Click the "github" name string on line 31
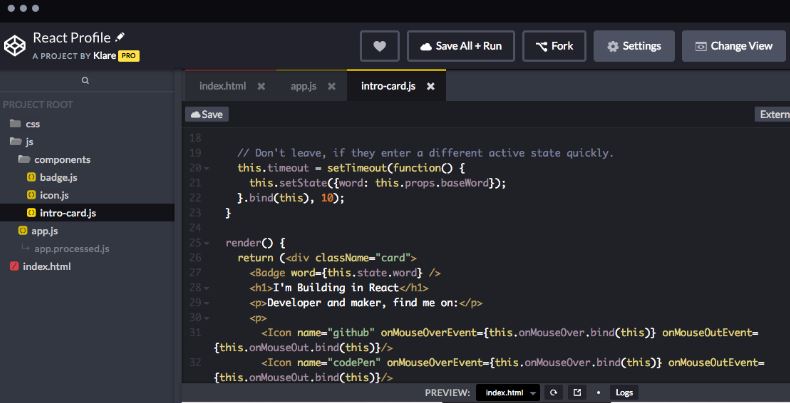 (351, 332)
